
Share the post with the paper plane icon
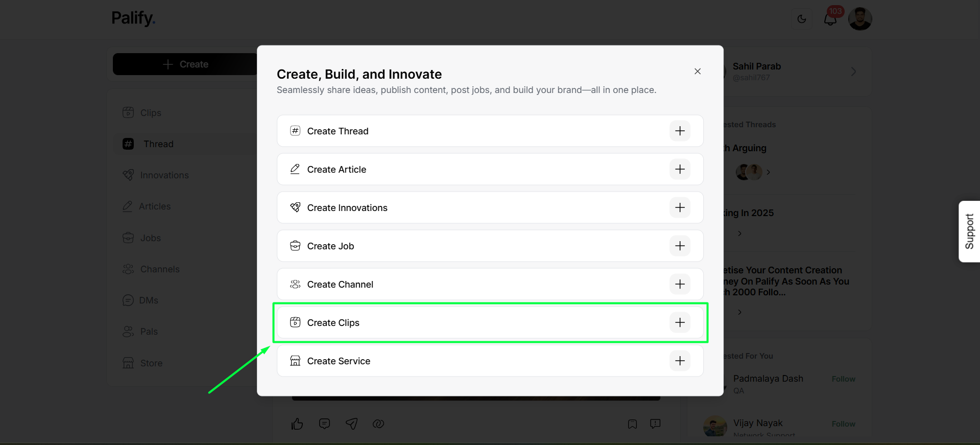(x=351, y=424)
